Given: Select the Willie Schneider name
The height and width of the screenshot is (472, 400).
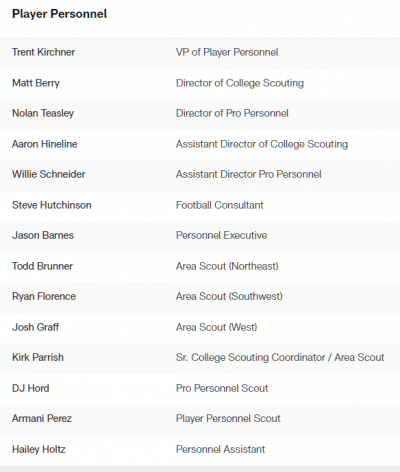Looking at the screenshot, I should tap(48, 174).
